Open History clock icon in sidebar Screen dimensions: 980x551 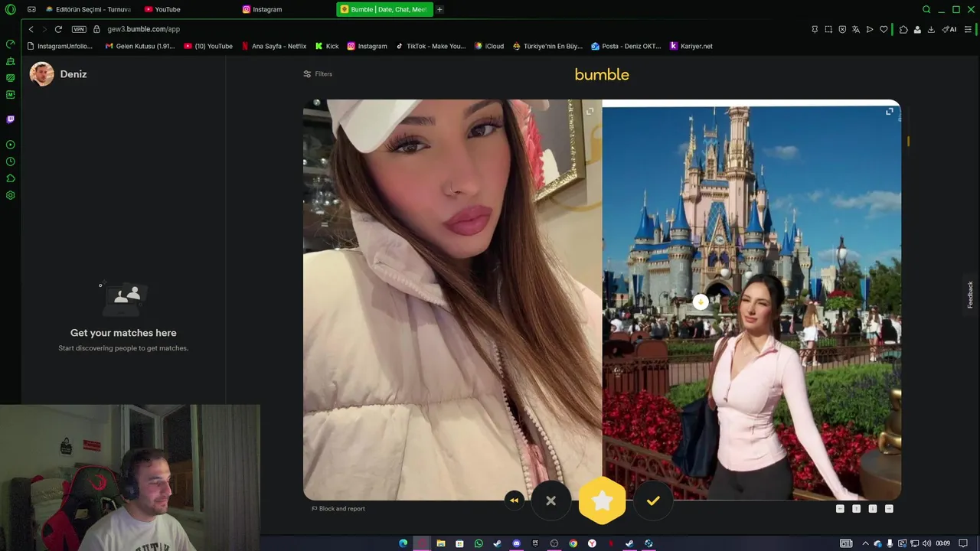11,161
